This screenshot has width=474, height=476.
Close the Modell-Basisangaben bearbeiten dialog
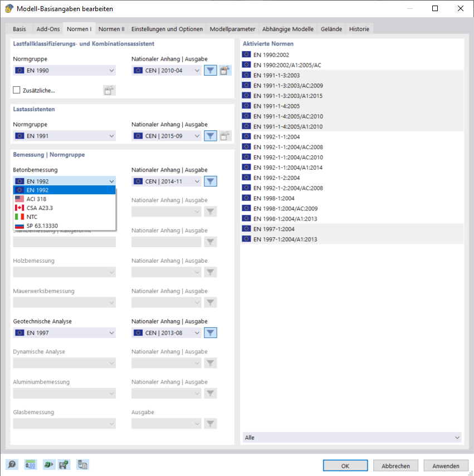pyautogui.click(x=460, y=8)
